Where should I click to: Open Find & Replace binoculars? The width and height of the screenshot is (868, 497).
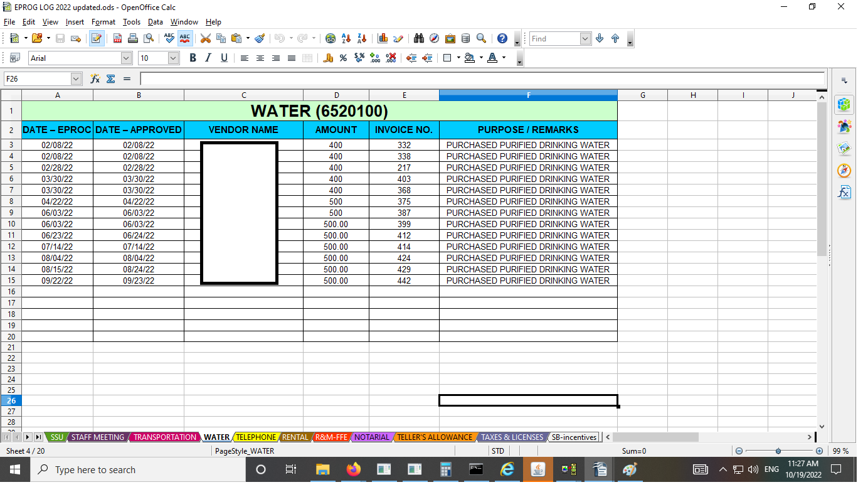tap(419, 38)
